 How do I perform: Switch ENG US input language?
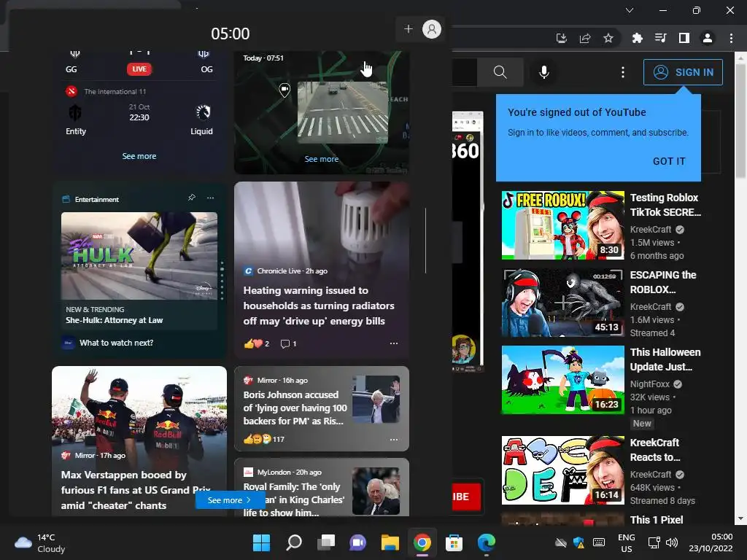click(627, 542)
